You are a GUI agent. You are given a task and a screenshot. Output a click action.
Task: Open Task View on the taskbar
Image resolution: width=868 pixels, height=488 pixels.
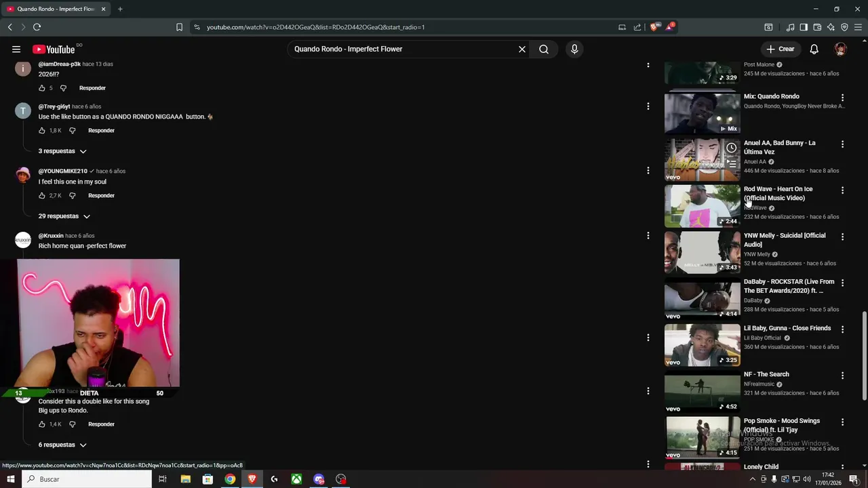163,479
